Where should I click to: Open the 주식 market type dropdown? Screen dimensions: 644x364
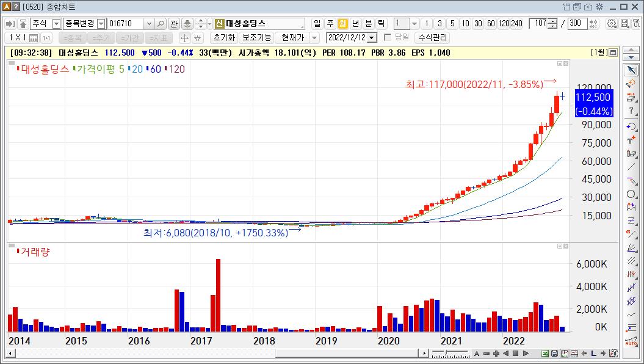tap(57, 24)
